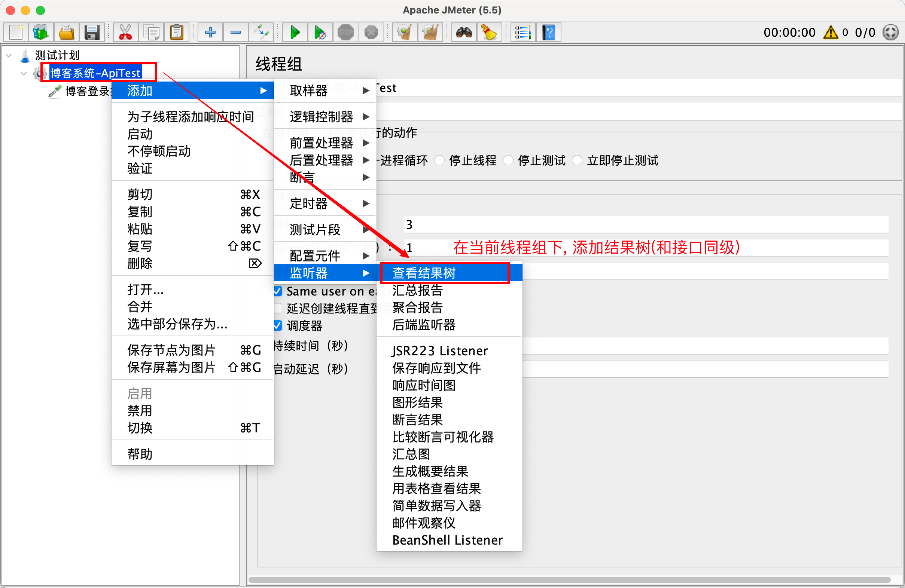Click the Expand All plus icon
The image size is (905, 588).
(x=210, y=33)
